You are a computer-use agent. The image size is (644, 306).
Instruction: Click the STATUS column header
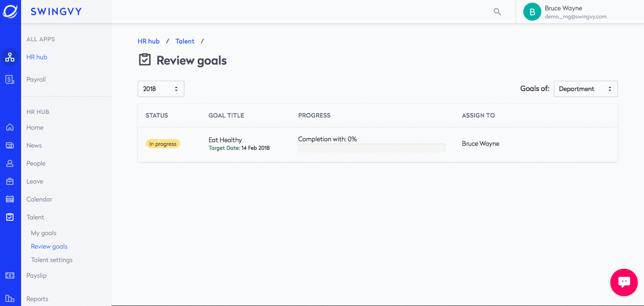point(157,115)
